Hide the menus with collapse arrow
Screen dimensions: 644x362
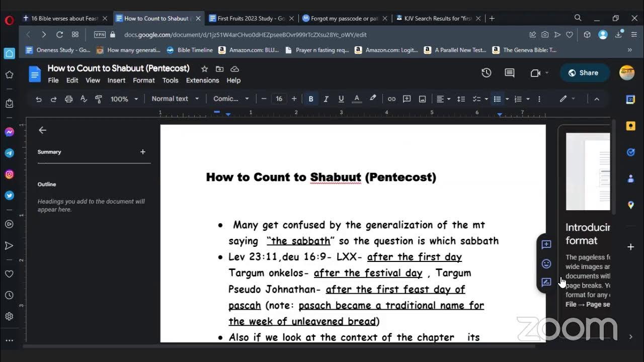pos(597,99)
